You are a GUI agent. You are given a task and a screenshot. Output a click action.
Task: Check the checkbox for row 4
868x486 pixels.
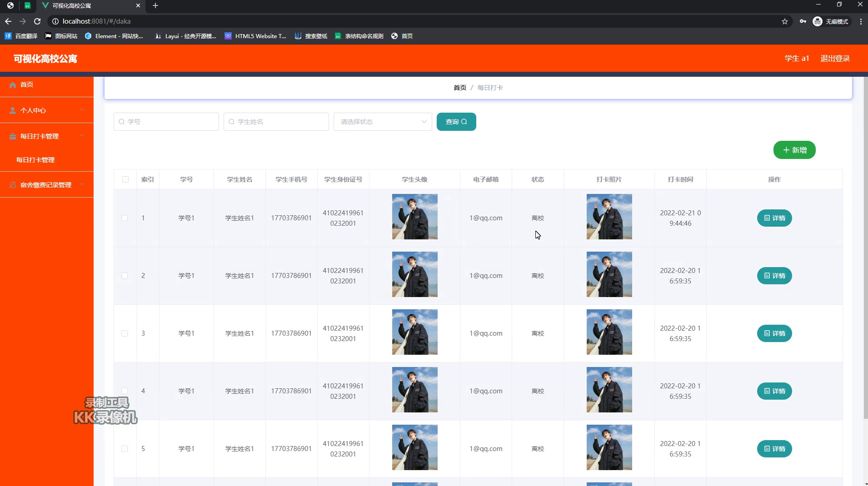[125, 391]
